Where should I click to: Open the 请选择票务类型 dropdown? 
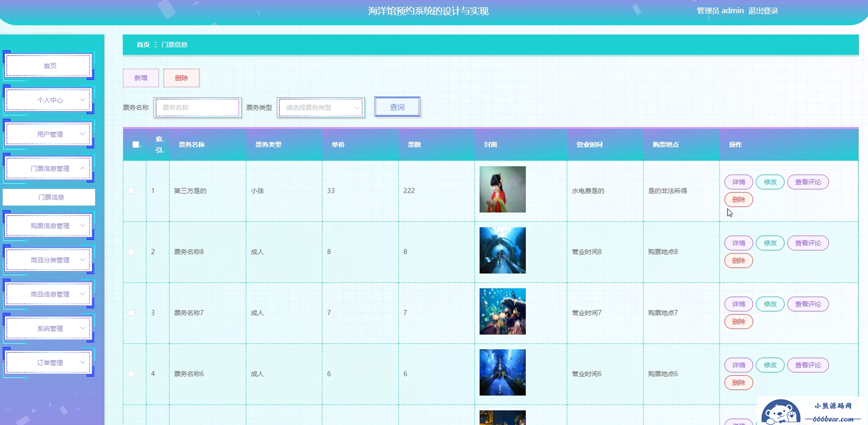click(321, 107)
